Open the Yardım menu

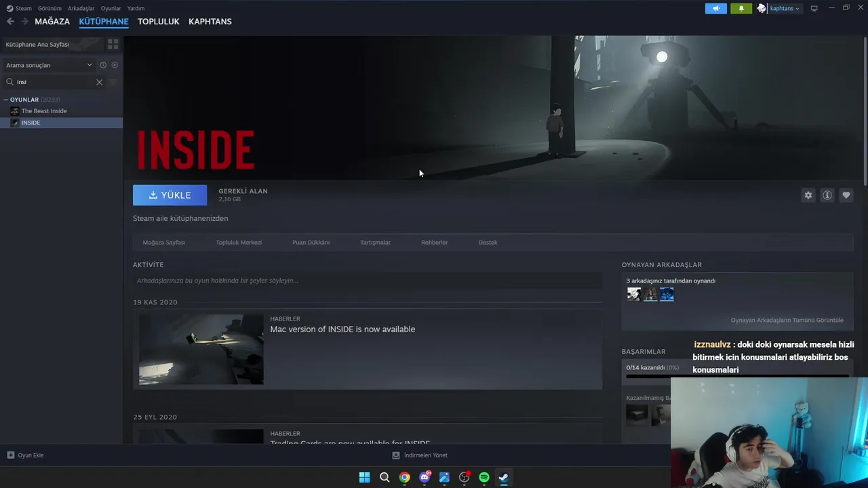point(136,8)
